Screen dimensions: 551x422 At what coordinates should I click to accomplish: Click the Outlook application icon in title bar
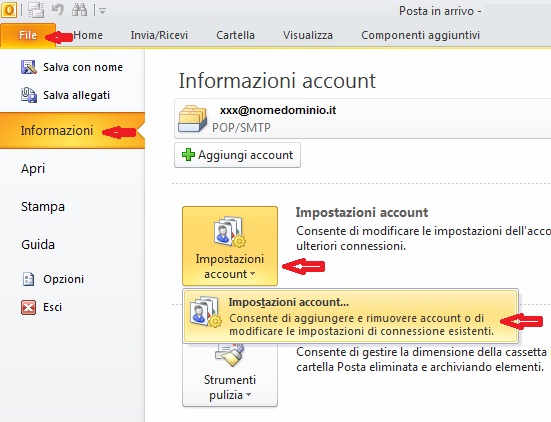(x=8, y=10)
